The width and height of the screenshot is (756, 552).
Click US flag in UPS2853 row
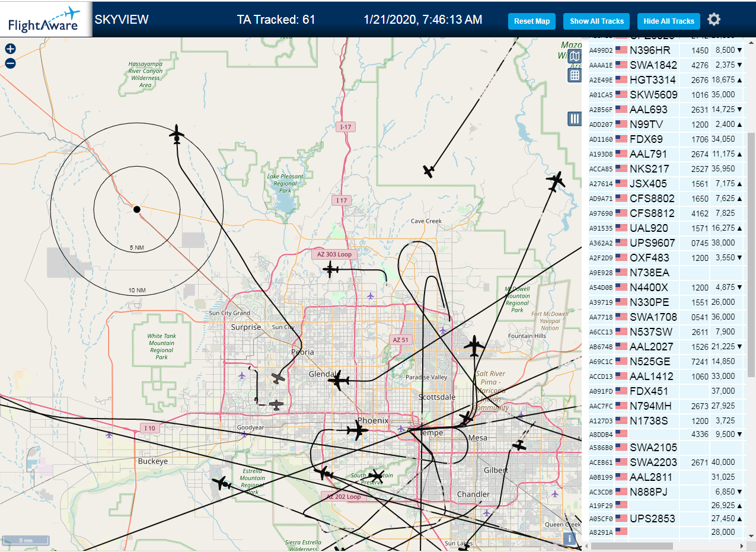tap(621, 519)
